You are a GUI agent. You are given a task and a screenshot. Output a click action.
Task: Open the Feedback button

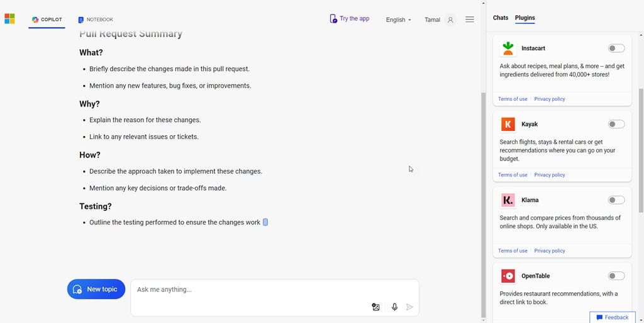click(x=613, y=317)
